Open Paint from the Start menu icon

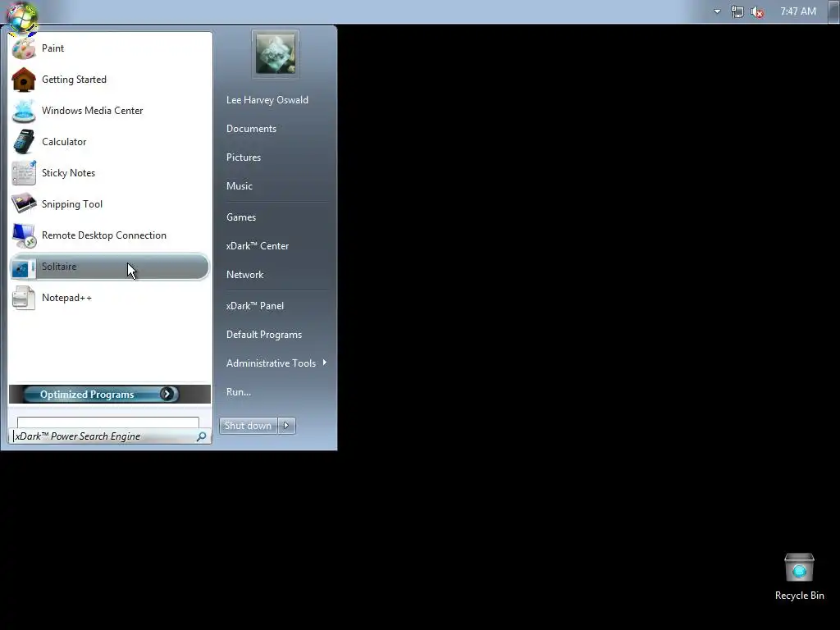point(24,48)
